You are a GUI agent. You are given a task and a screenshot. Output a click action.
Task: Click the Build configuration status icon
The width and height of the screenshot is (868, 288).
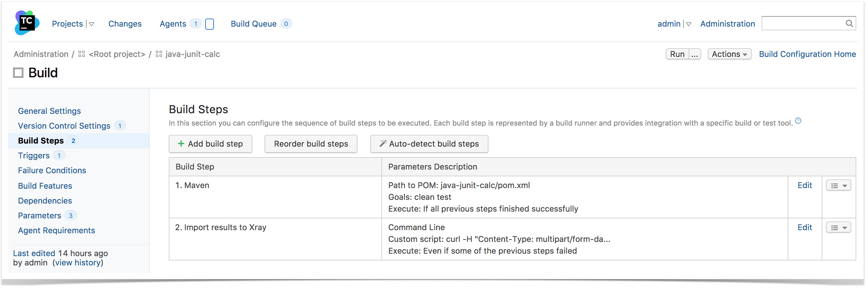coord(18,73)
